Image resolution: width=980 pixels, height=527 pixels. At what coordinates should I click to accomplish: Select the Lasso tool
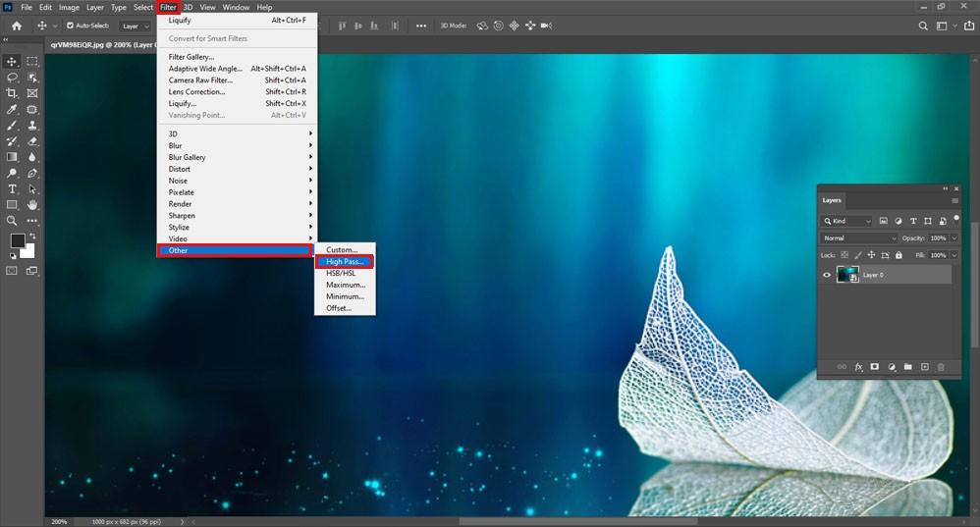point(12,78)
